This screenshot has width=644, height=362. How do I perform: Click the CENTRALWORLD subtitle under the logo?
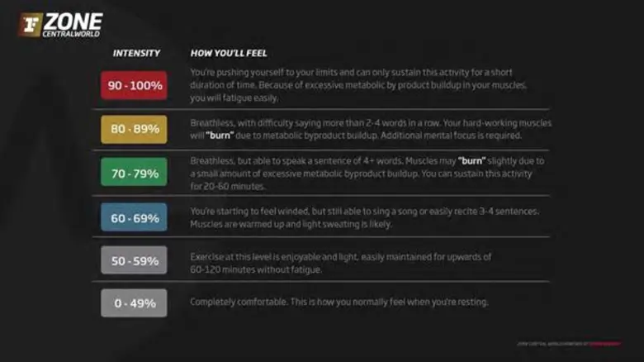74,35
